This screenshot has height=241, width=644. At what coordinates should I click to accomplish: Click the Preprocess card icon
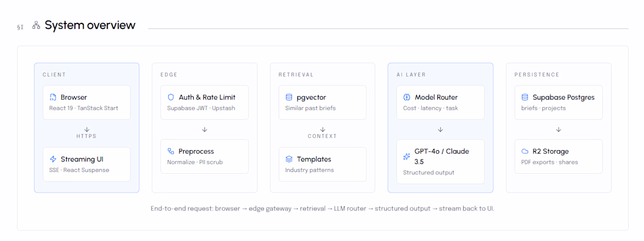[x=171, y=151]
